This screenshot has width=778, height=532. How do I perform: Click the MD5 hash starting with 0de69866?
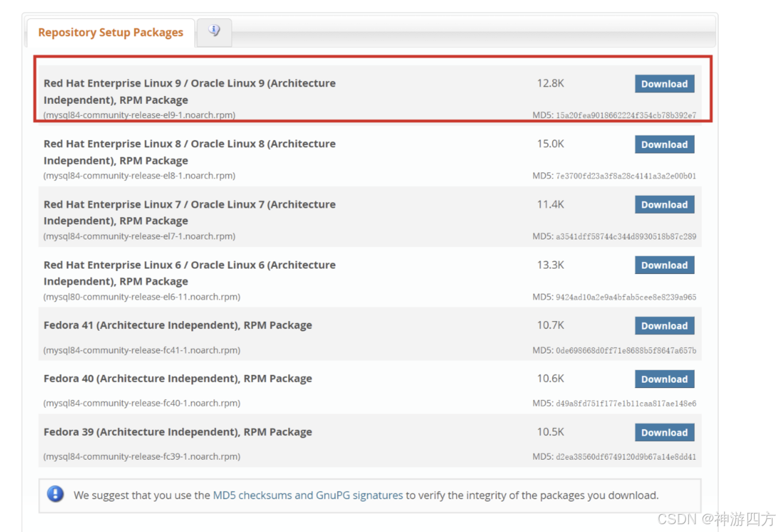pyautogui.click(x=626, y=350)
